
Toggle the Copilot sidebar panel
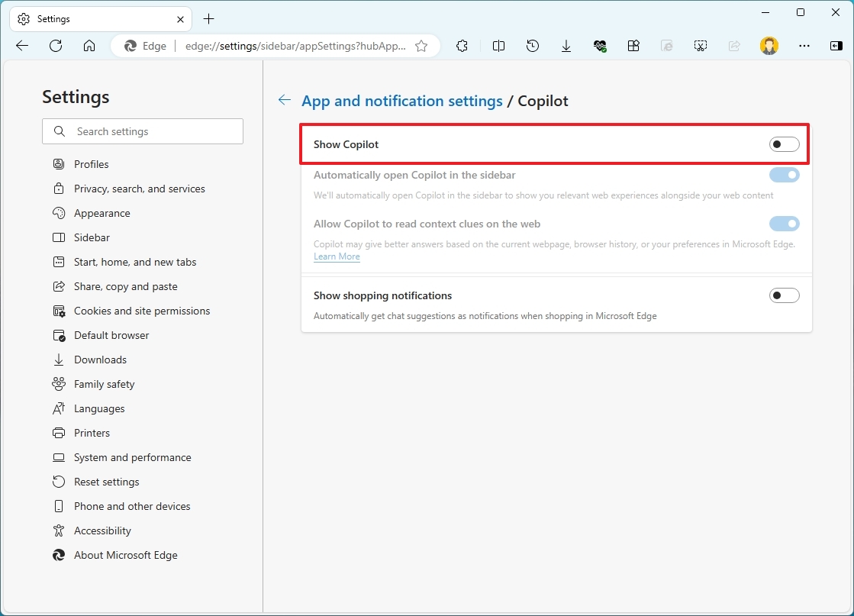point(836,46)
